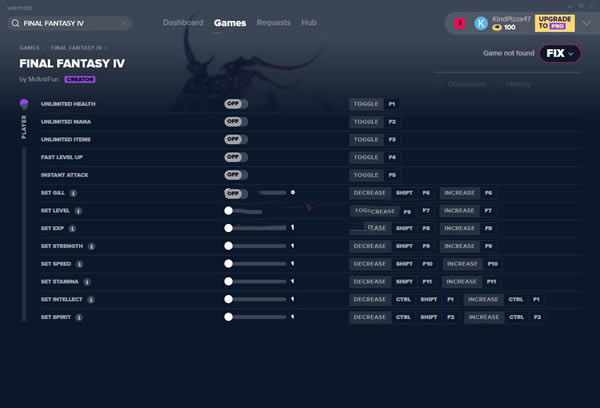The height and width of the screenshot is (408, 600).
Task: Turn on Unlimited Mana
Action: [236, 122]
